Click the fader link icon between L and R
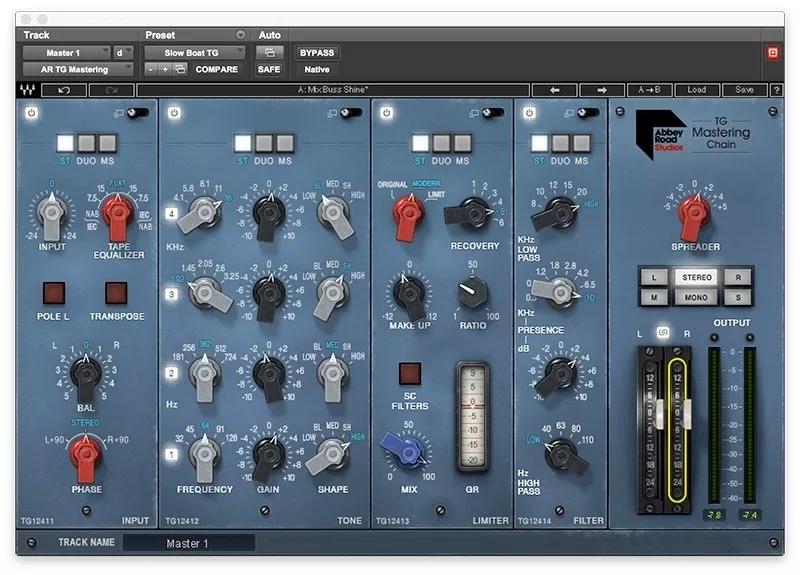The height and width of the screenshot is (575, 800). (662, 333)
